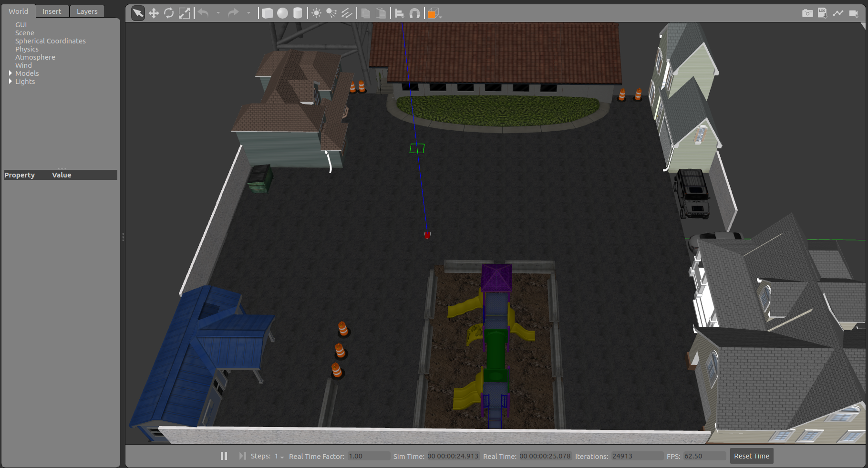Pause the simulation
Viewport: 868px width, 468px height.
click(224, 456)
